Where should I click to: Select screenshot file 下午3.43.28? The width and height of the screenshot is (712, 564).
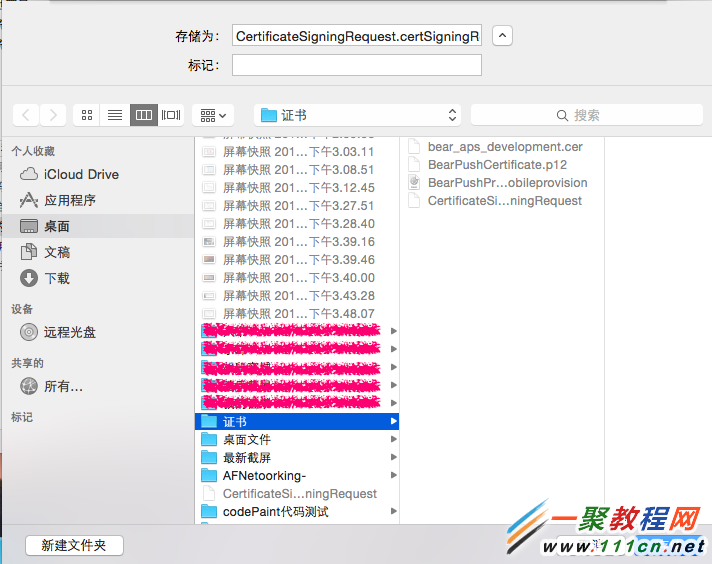pyautogui.click(x=297, y=296)
